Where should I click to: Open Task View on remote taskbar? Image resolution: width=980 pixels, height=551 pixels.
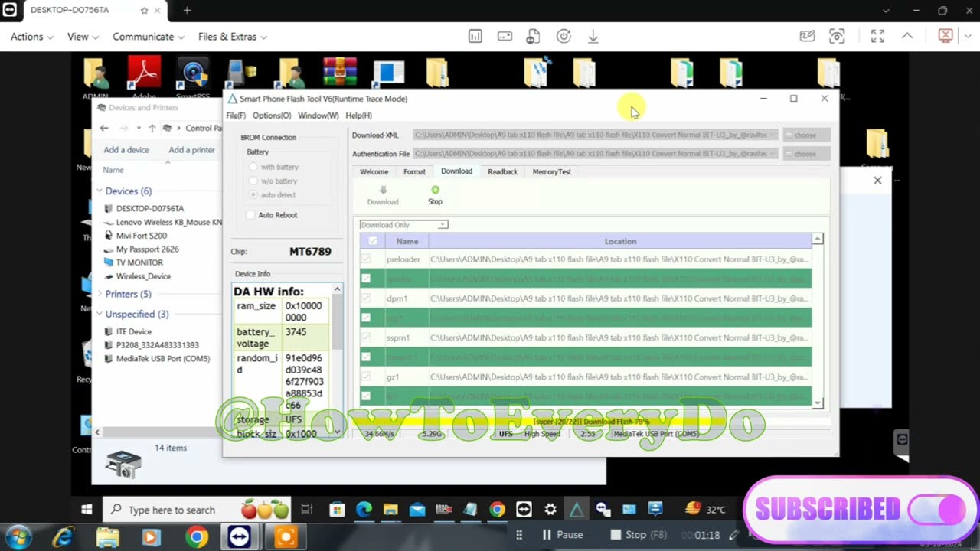coord(307,510)
